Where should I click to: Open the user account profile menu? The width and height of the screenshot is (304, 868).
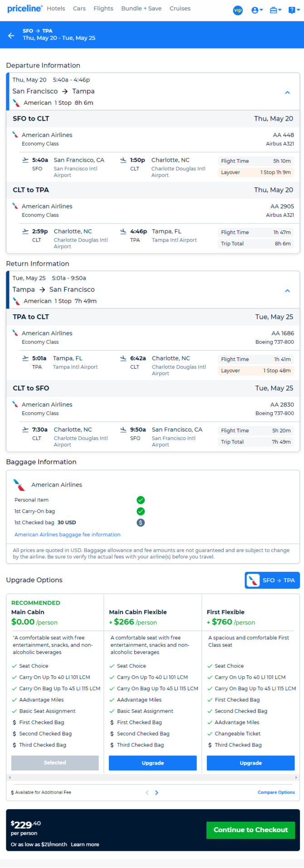[257, 10]
